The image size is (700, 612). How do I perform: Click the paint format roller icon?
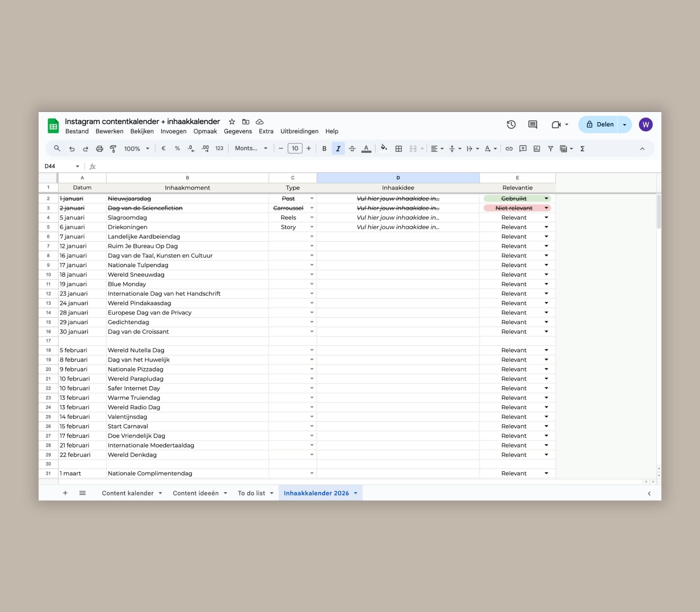113,149
